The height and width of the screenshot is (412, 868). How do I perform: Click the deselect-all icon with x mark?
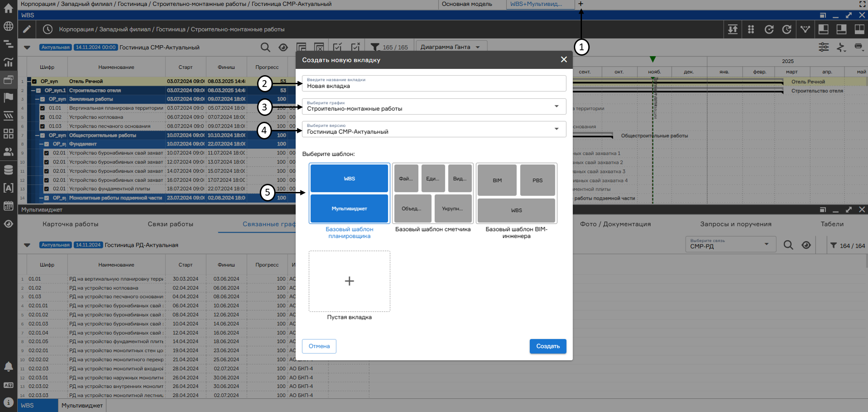(x=356, y=47)
